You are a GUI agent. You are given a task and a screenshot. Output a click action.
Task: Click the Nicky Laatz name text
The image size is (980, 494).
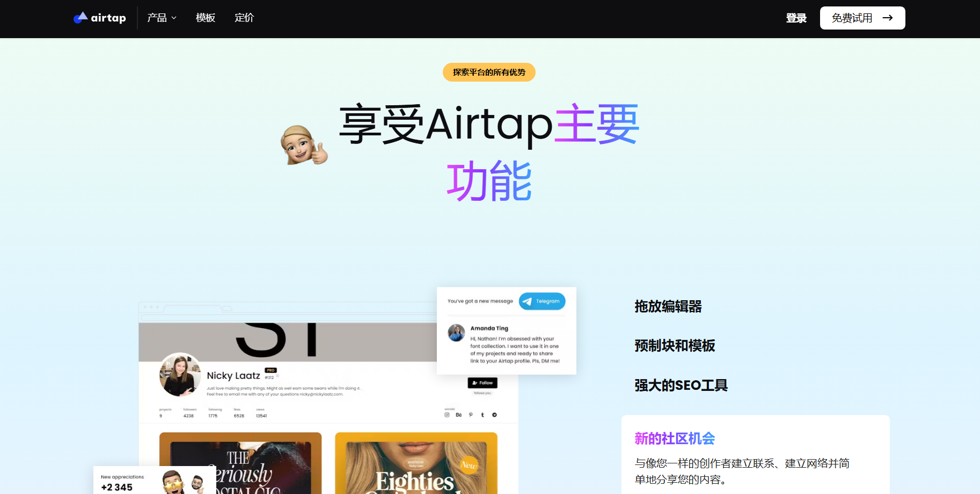tap(233, 375)
